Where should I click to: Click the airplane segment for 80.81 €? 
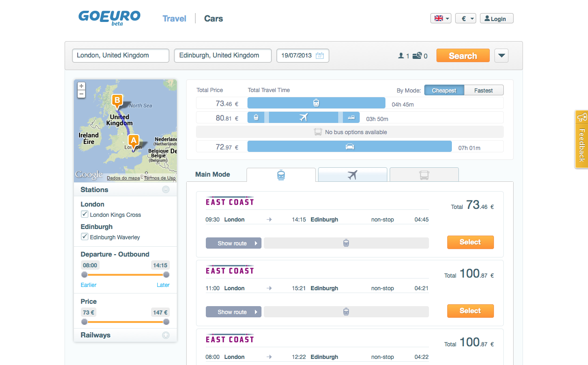(304, 118)
